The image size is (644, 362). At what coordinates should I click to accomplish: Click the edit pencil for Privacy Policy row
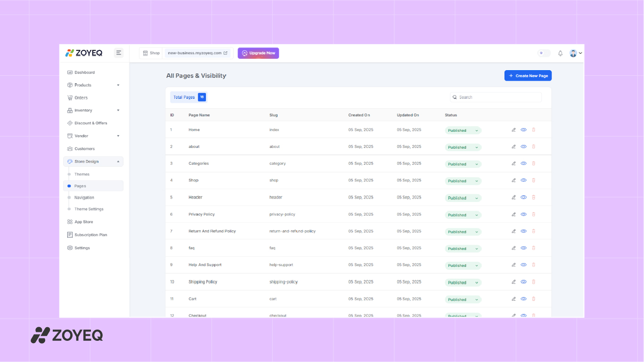coord(514,214)
